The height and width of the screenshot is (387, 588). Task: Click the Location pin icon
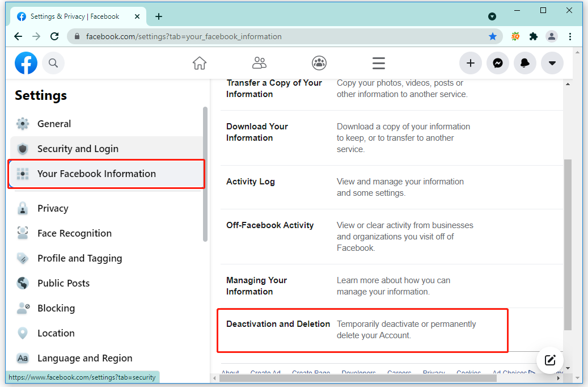[x=23, y=333]
